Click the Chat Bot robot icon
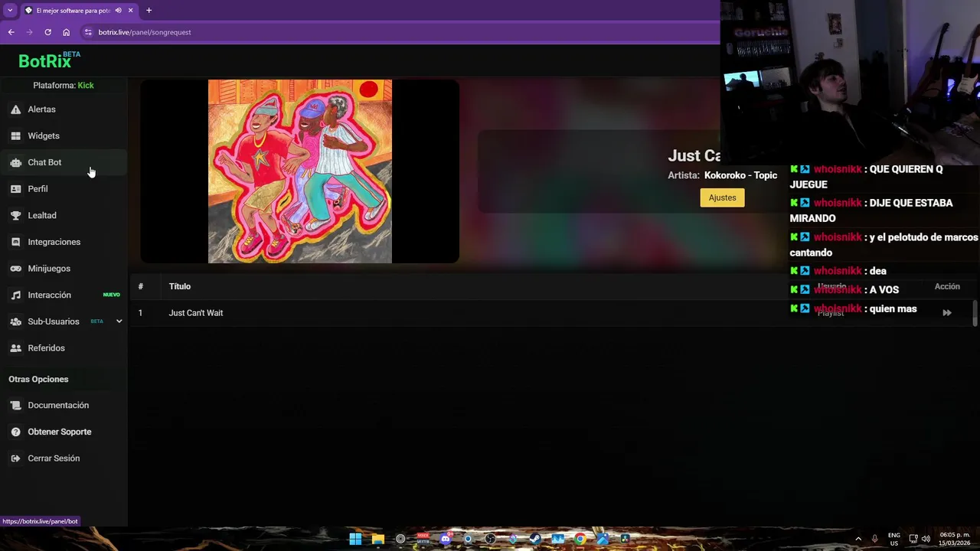Viewport: 980px width, 551px height. (15, 162)
